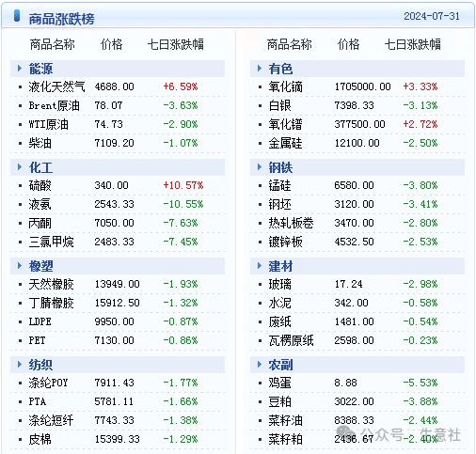Viewport: 476px width, 454px height.
Task: Expand the 化工 category arrow
Action: (20, 166)
